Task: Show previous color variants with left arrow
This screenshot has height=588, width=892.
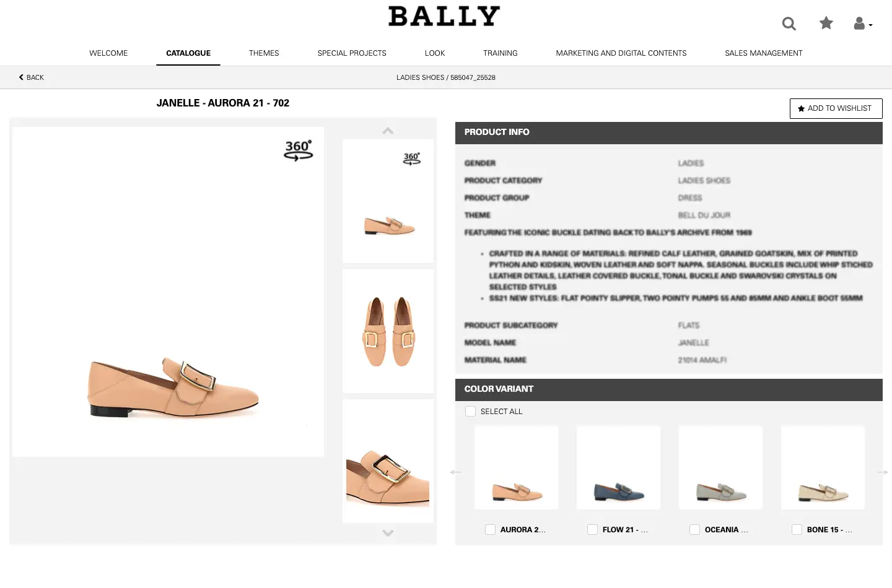Action: (x=456, y=472)
